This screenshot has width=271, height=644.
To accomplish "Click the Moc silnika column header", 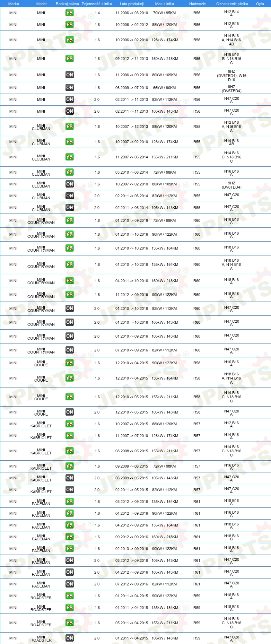I will [165, 4].
